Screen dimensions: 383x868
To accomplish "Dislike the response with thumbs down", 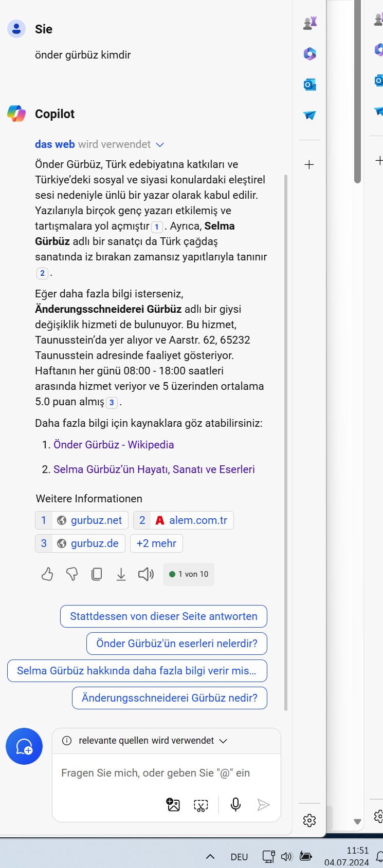I will (x=72, y=574).
